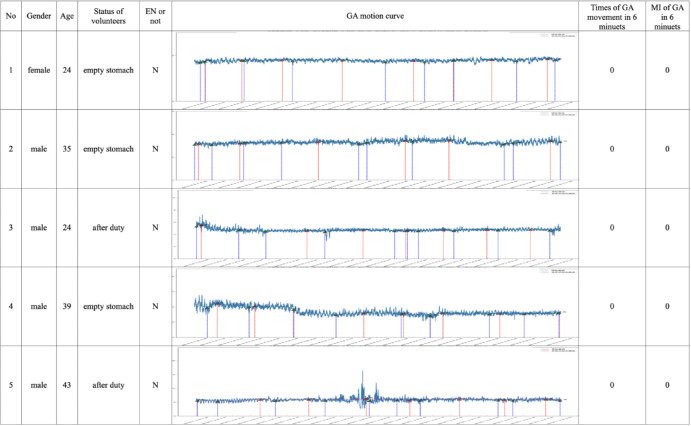Select age '43' cell
691x426 pixels.
[67, 385]
